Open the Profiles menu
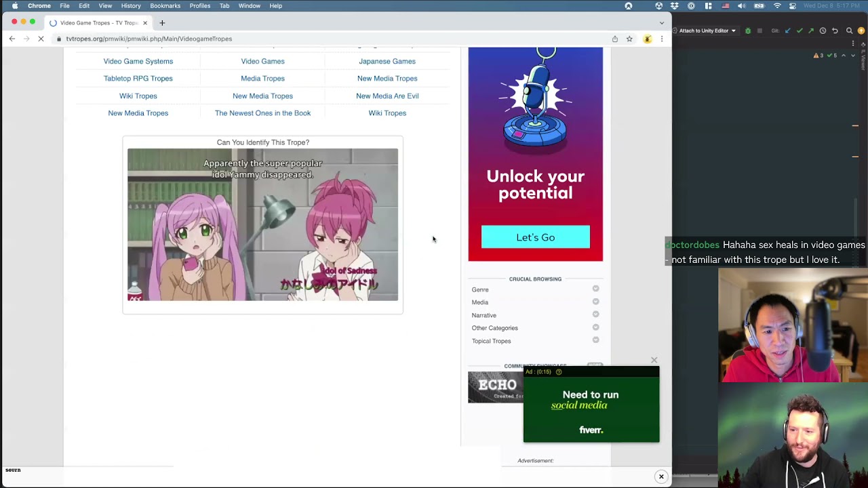The width and height of the screenshot is (868, 488). (x=200, y=5)
